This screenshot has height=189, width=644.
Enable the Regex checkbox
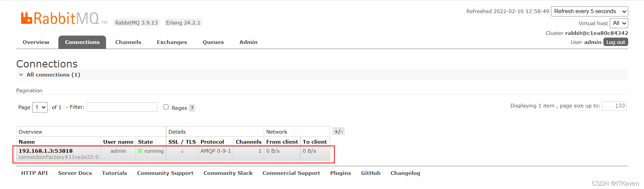[x=166, y=107]
